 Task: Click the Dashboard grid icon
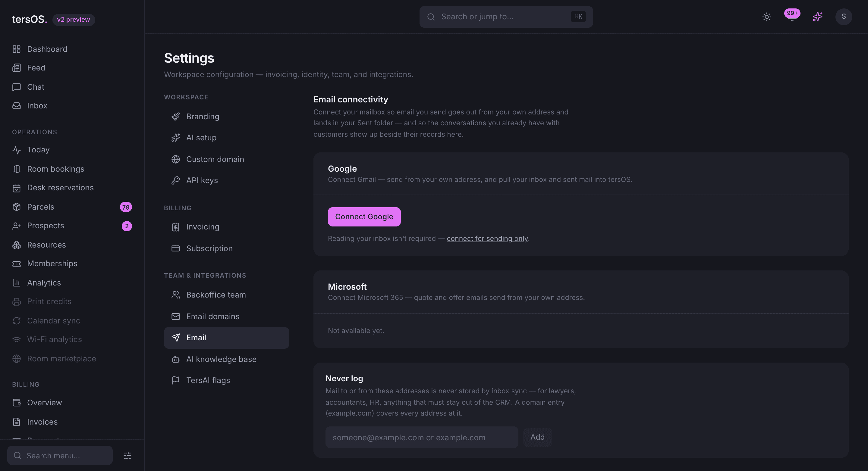tap(17, 49)
